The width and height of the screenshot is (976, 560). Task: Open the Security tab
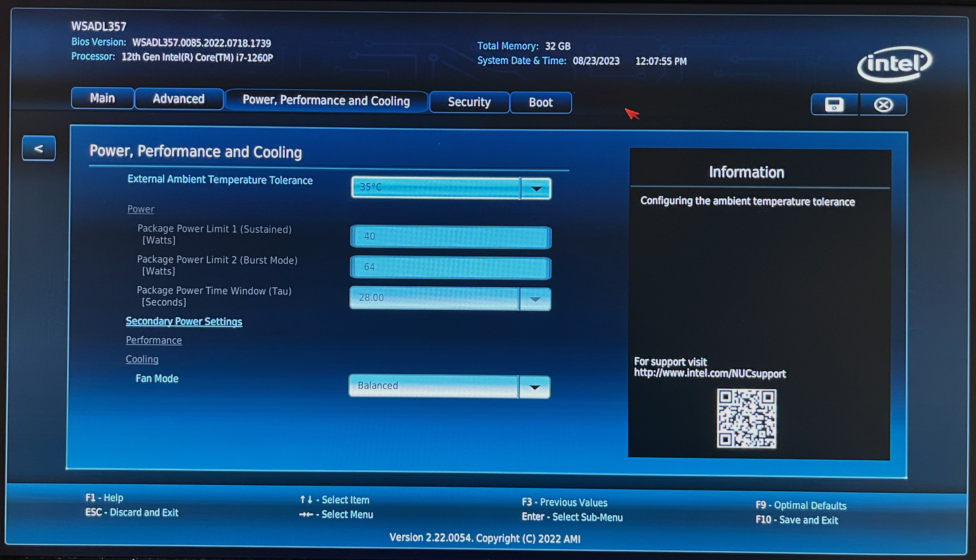[469, 102]
